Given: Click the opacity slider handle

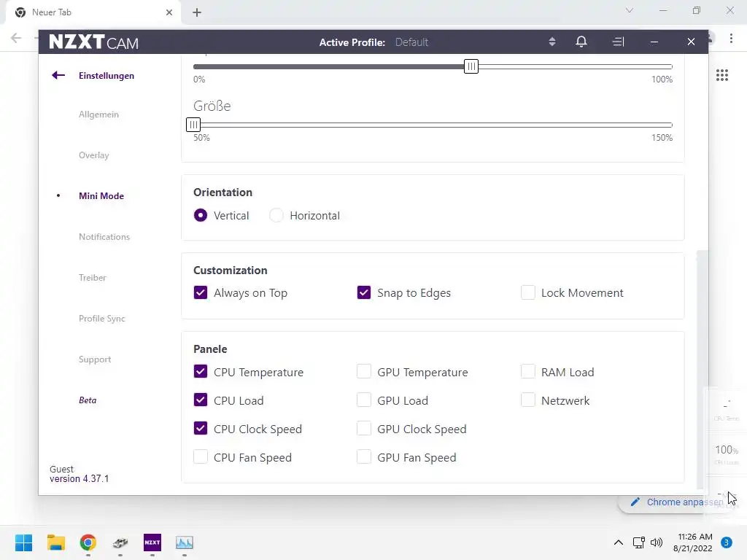Looking at the screenshot, I should coord(471,66).
